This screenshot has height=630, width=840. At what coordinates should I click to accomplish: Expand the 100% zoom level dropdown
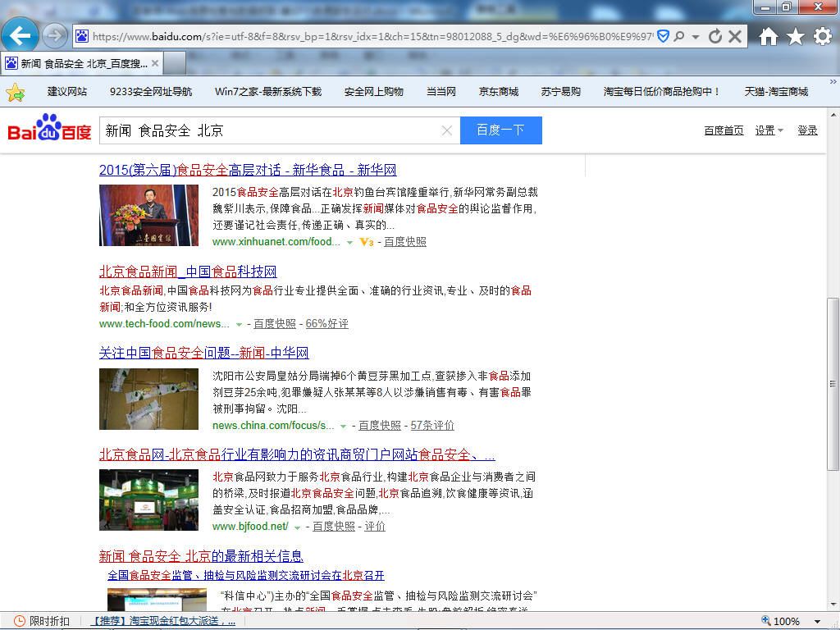tap(818, 622)
